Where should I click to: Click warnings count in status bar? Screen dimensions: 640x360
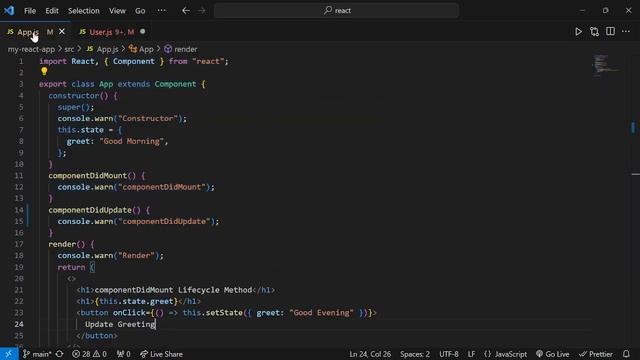[x=100, y=354]
